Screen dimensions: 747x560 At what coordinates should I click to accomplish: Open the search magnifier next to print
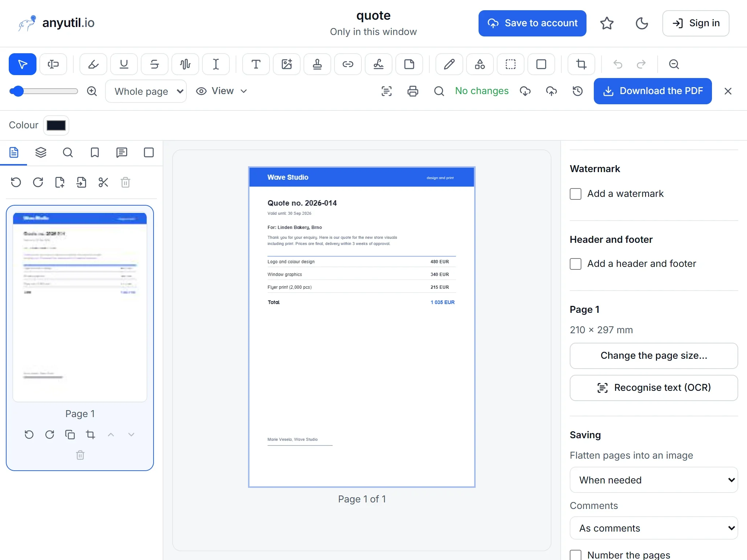pos(439,91)
